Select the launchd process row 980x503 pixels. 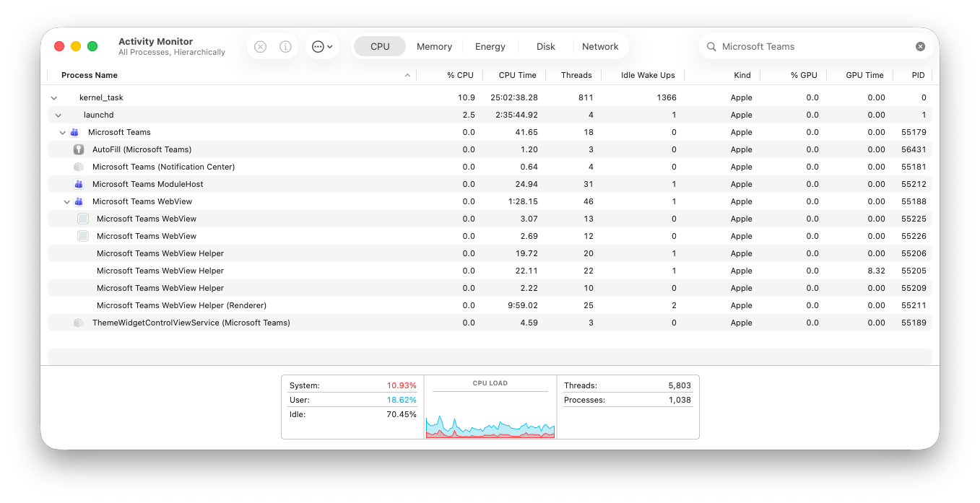(490, 115)
